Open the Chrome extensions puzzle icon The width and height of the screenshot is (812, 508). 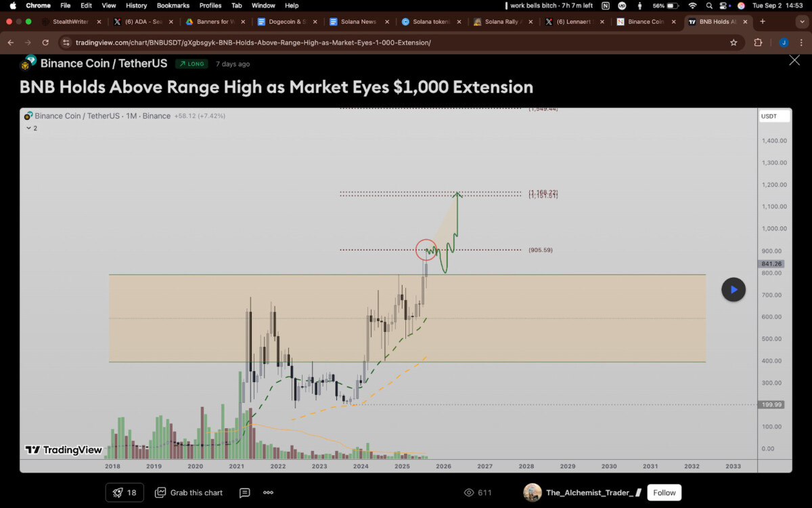pyautogui.click(x=758, y=43)
